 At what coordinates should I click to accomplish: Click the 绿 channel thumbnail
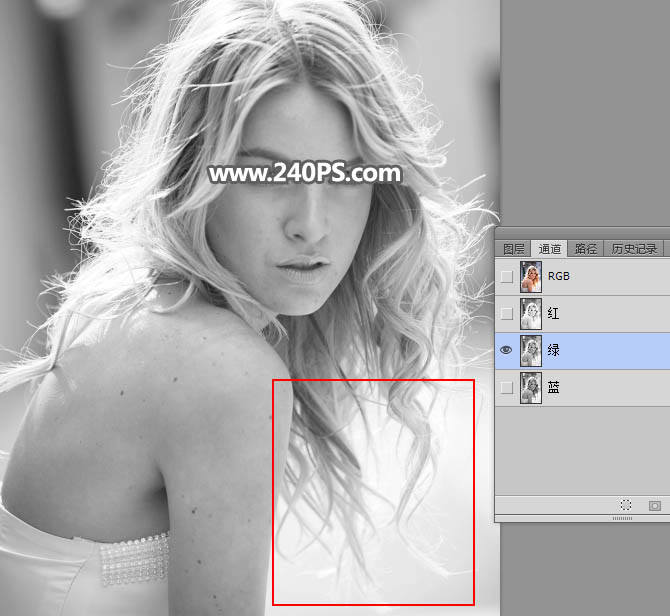[x=531, y=350]
